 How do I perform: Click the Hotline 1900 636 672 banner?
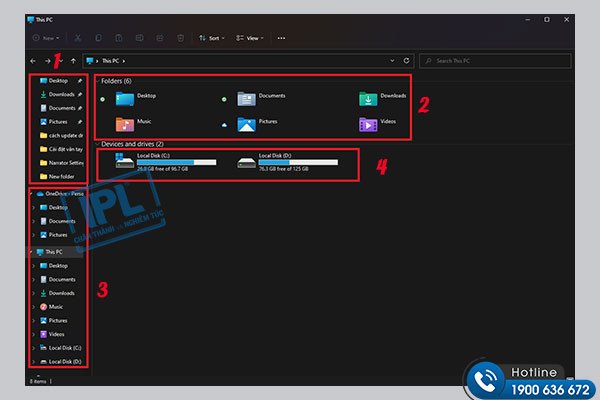pyautogui.click(x=530, y=379)
